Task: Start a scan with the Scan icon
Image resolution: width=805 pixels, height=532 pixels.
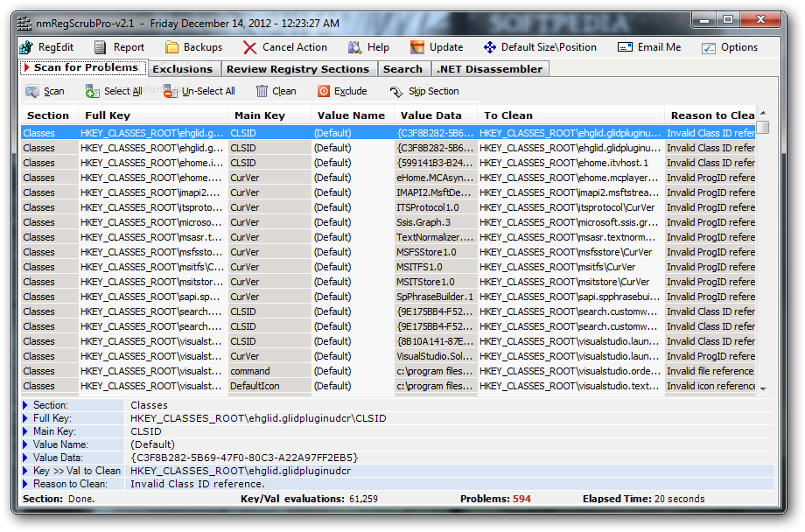Action: tap(31, 91)
